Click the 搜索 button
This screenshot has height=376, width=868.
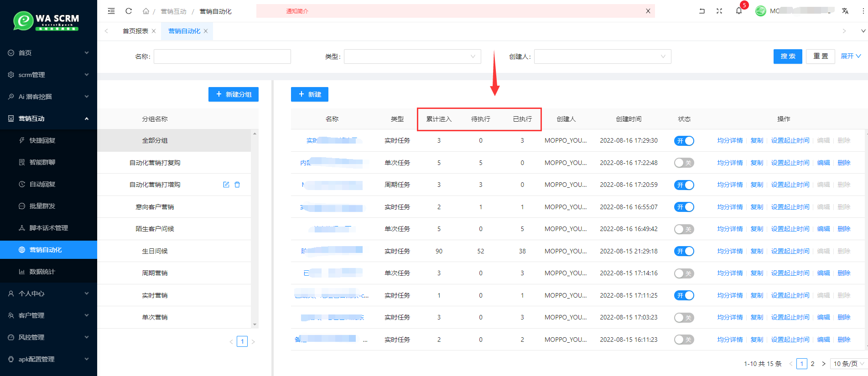click(x=788, y=57)
